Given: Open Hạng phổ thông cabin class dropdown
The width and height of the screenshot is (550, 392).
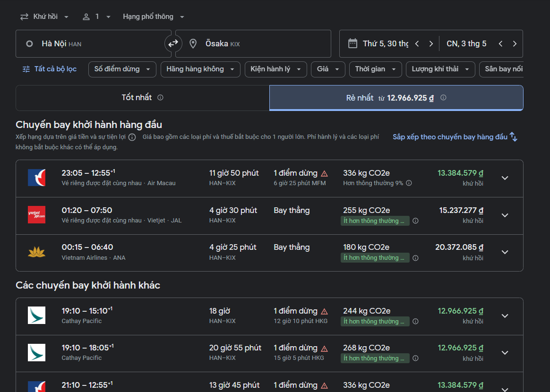Looking at the screenshot, I should click(154, 17).
